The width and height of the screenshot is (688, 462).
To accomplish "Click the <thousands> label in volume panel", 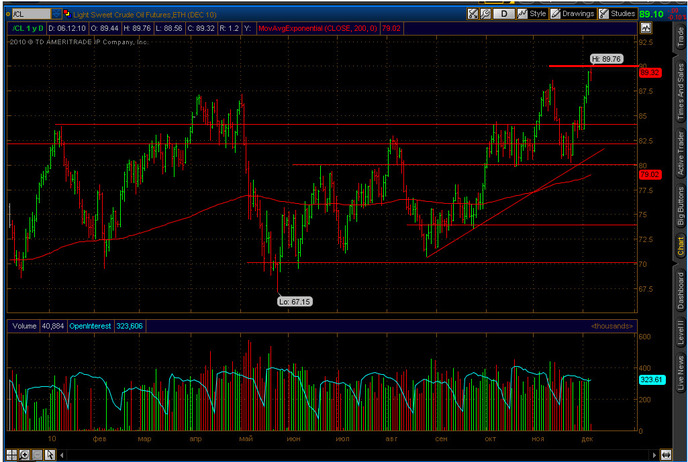I will tap(612, 326).
